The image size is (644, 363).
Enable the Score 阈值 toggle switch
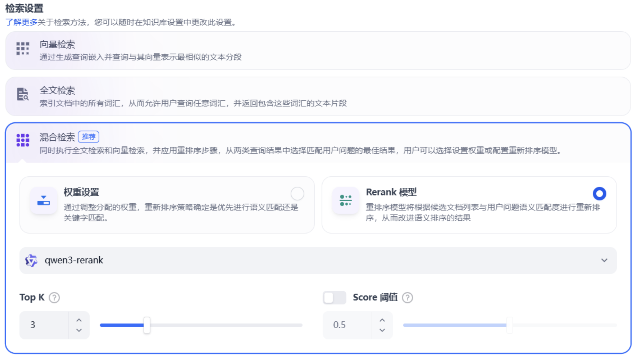(x=334, y=298)
